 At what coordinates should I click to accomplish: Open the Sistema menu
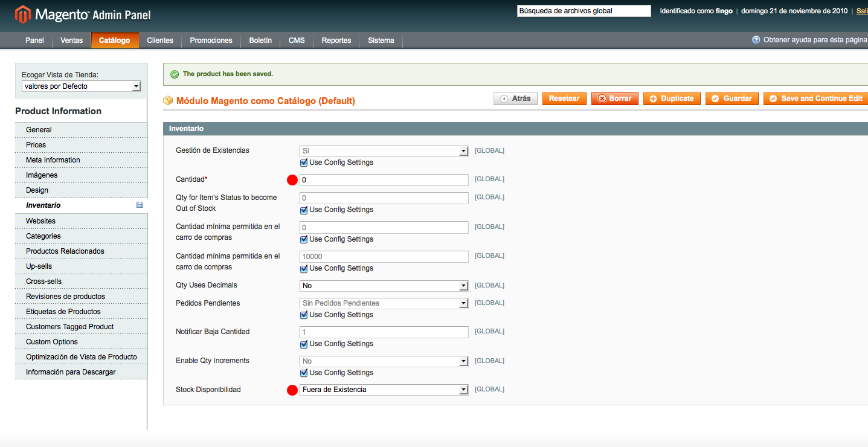tap(381, 40)
